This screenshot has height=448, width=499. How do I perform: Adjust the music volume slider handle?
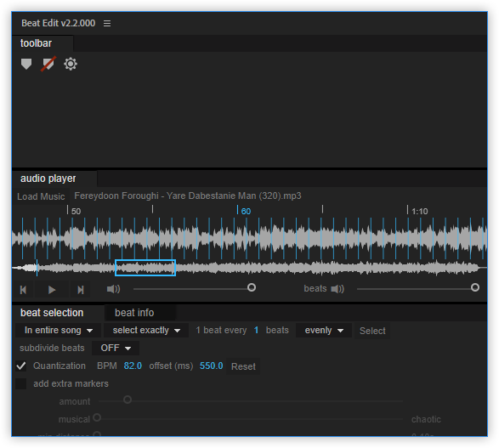click(252, 287)
